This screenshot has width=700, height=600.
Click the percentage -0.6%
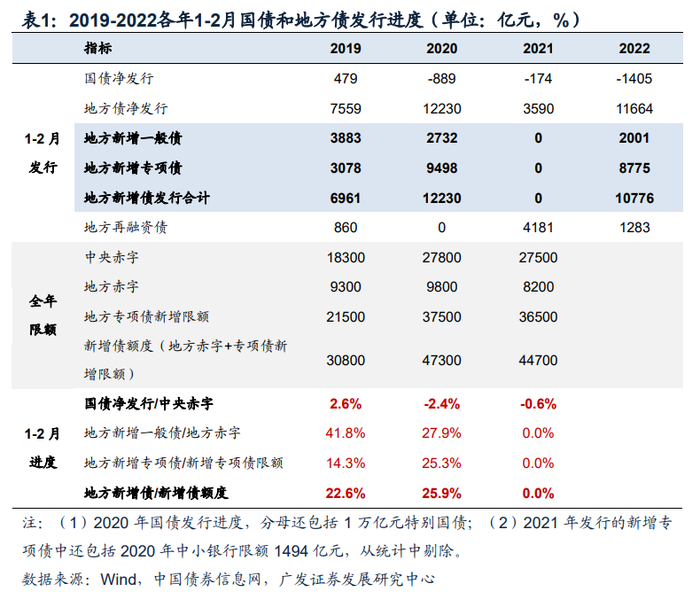pyautogui.click(x=538, y=404)
